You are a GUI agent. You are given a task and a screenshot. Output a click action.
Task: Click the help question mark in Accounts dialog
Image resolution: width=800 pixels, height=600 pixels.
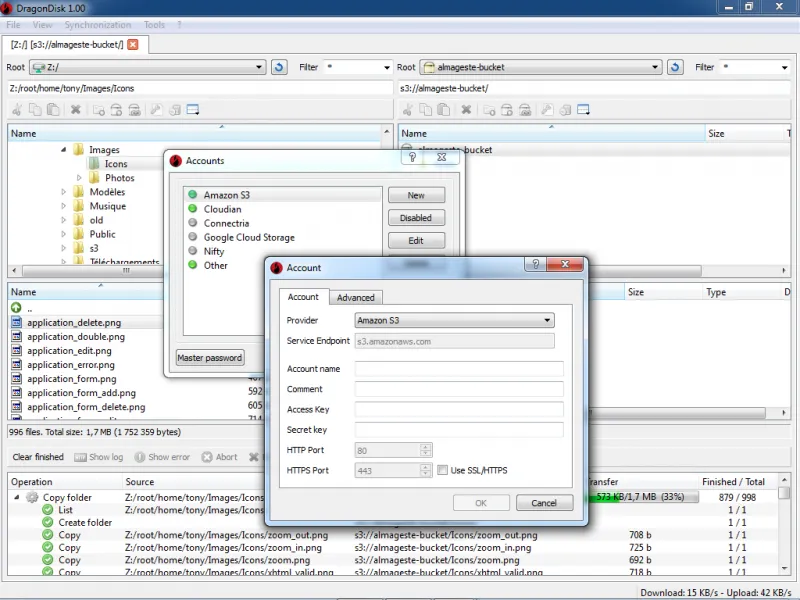tap(412, 157)
